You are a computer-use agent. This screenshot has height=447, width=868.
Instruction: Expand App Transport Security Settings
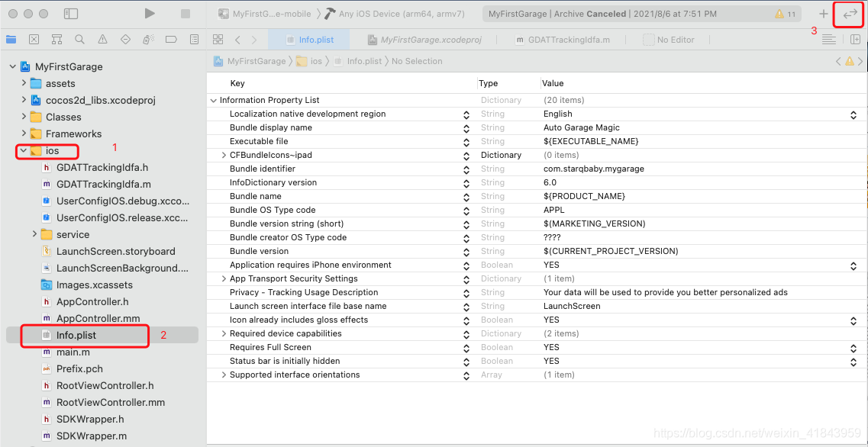[x=224, y=278]
